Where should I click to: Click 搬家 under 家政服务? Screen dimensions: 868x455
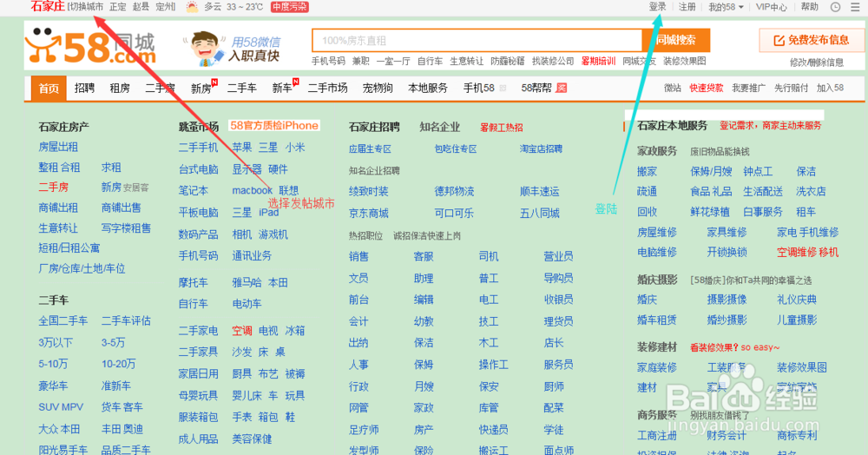point(648,172)
